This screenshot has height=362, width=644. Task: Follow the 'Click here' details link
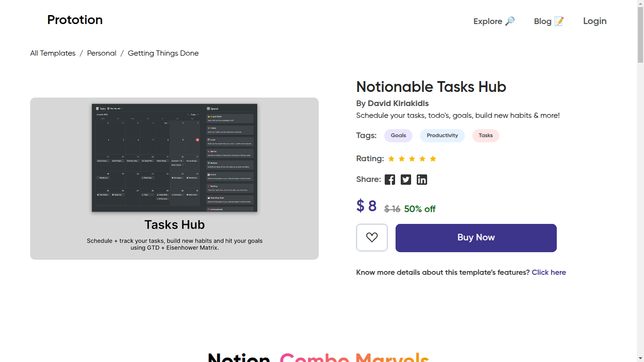click(549, 272)
